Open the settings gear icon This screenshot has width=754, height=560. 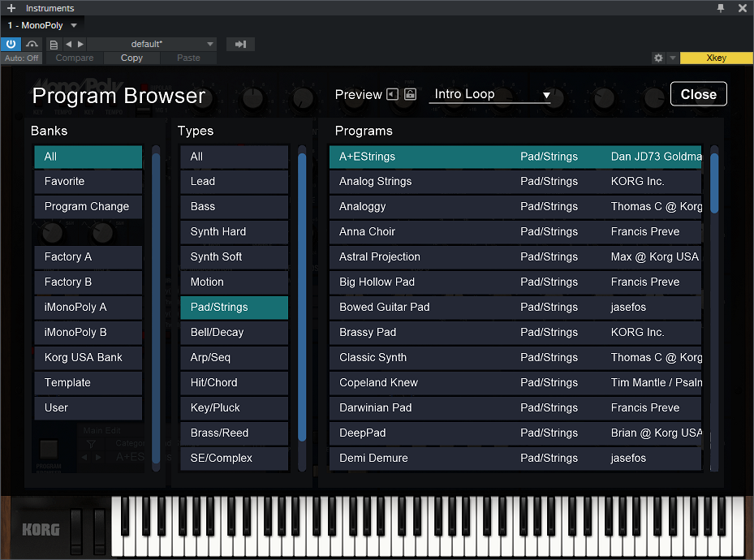click(x=658, y=58)
